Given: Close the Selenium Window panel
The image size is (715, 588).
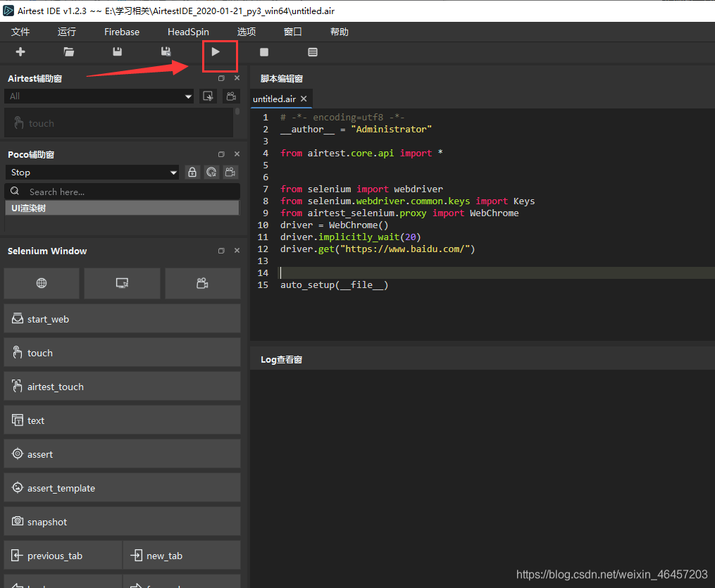Looking at the screenshot, I should tap(237, 251).
